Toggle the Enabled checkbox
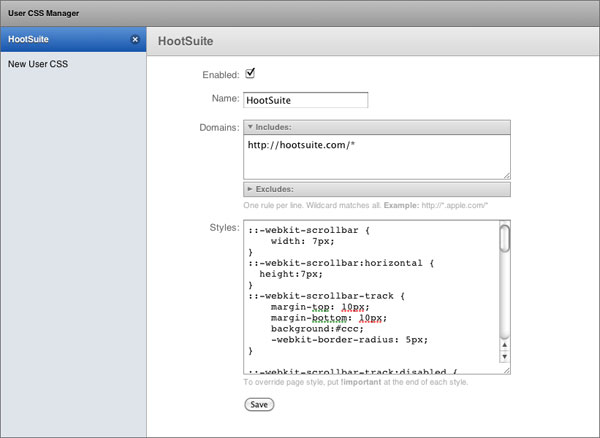This screenshot has width=600, height=438. (250, 73)
